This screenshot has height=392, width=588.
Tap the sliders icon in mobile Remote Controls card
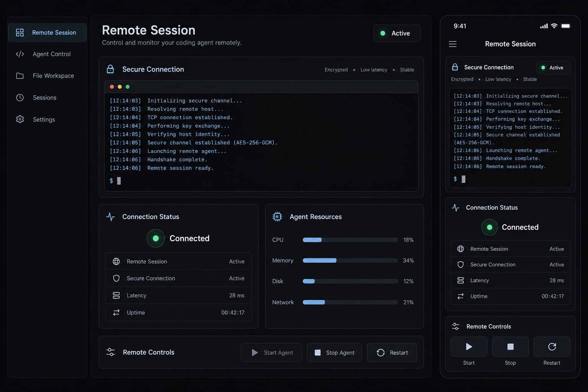pyautogui.click(x=456, y=326)
